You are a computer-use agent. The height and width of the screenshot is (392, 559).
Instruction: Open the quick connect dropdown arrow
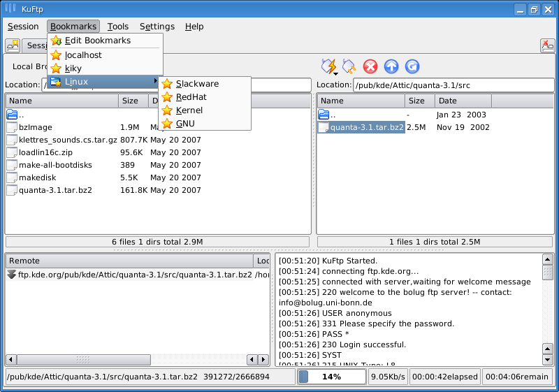(x=335, y=74)
